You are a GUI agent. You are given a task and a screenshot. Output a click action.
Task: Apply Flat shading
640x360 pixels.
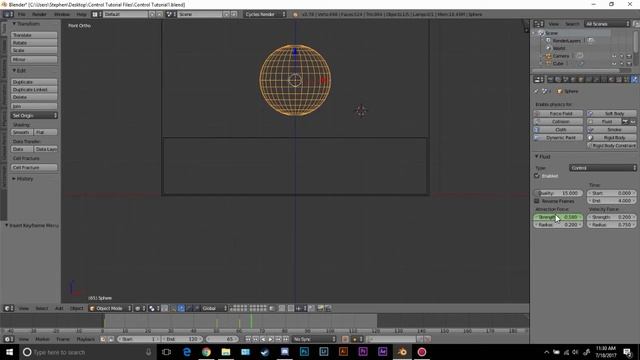pyautogui.click(x=46, y=132)
